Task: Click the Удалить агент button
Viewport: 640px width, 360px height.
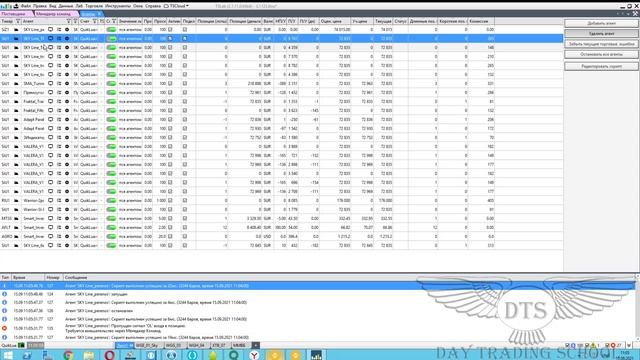Action: (x=601, y=33)
